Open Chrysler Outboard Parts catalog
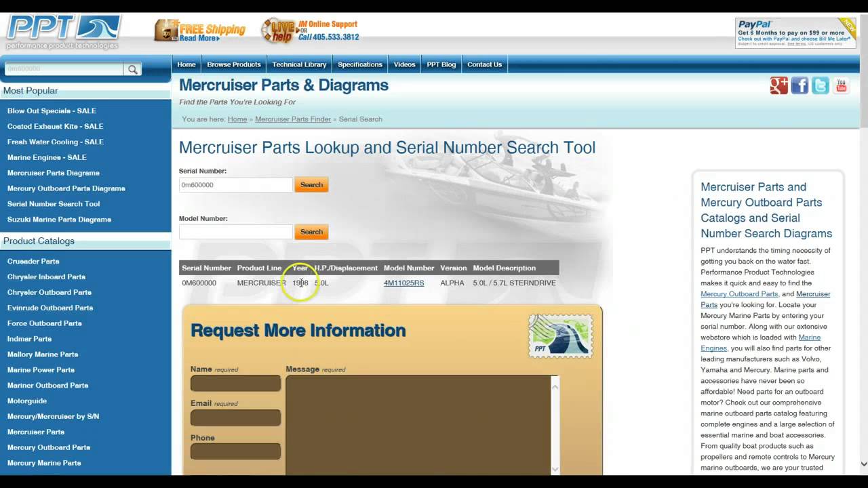 (x=50, y=293)
